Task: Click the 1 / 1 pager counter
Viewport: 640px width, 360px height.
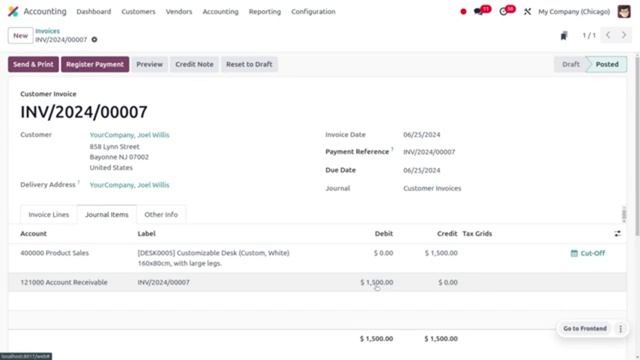Action: coord(589,36)
